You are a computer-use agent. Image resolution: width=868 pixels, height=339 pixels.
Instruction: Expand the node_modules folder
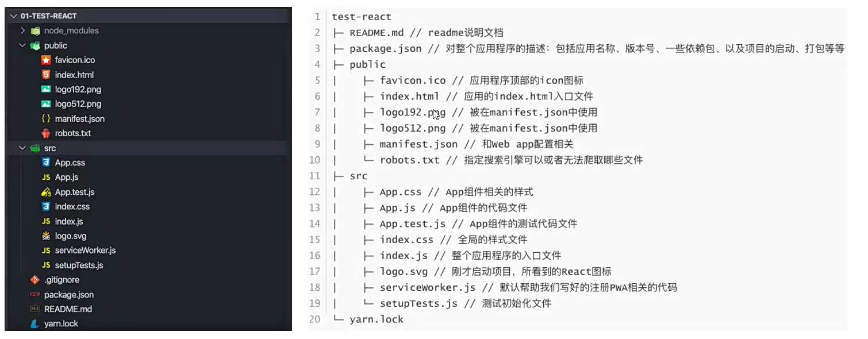[23, 30]
